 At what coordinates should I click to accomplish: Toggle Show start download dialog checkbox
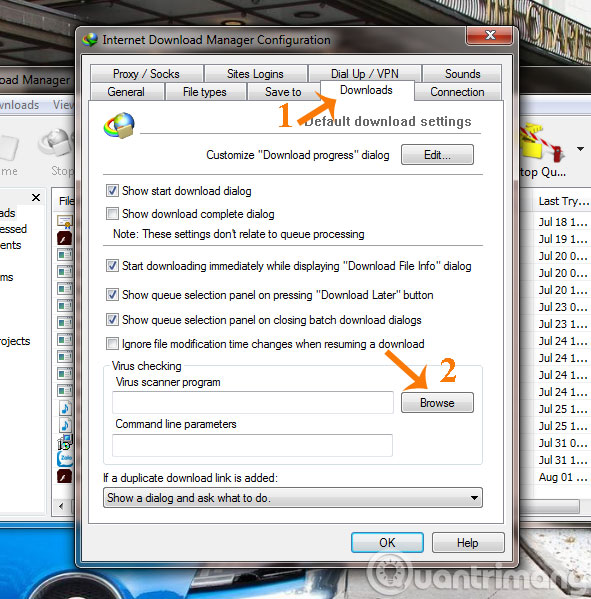point(112,191)
